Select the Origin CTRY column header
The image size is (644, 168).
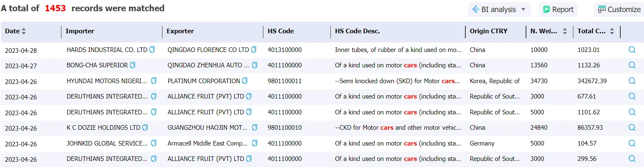tap(489, 31)
